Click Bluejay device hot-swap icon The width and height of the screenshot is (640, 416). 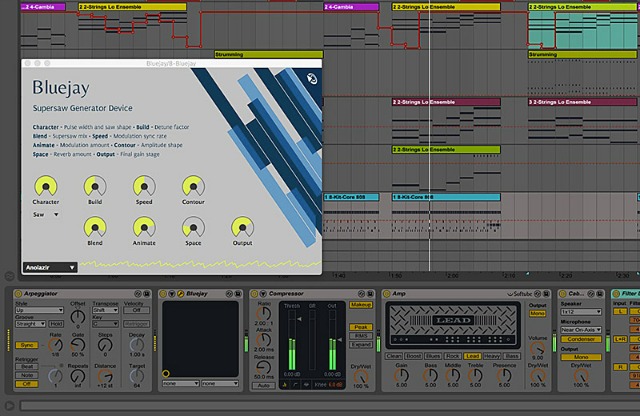(229, 294)
